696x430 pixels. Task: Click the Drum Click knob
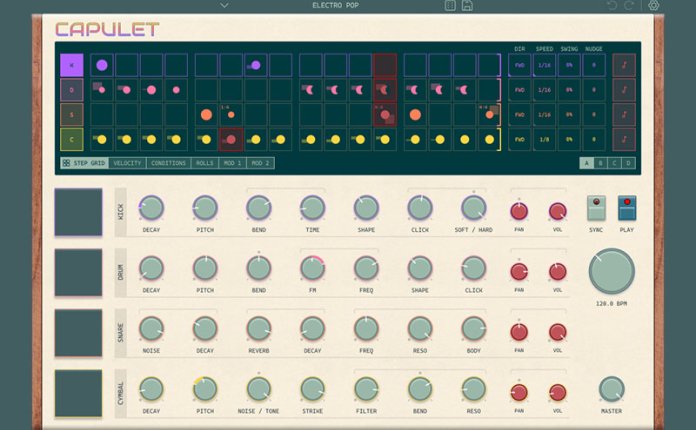(x=474, y=268)
